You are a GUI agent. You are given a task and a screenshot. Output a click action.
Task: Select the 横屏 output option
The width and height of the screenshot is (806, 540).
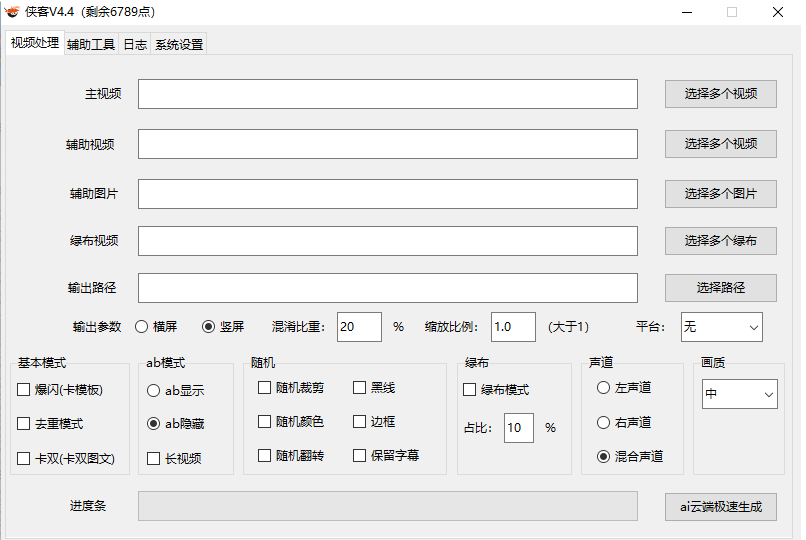pyautogui.click(x=141, y=326)
